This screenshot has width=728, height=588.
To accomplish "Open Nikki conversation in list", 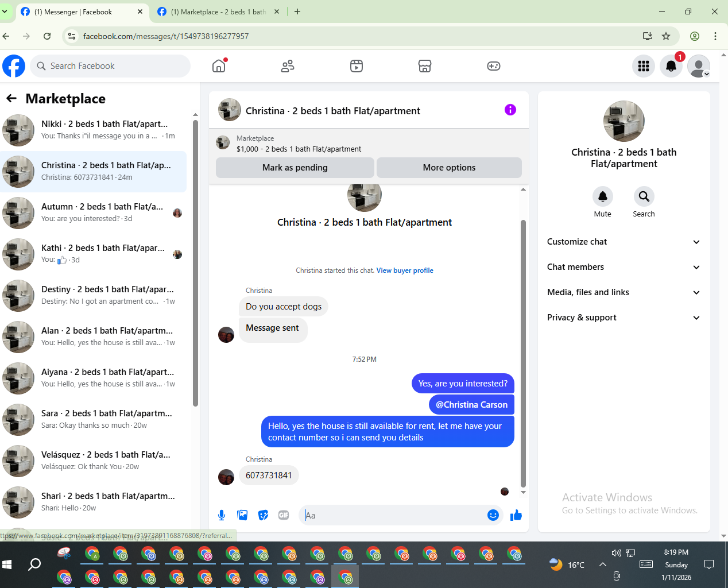I will tap(94, 130).
